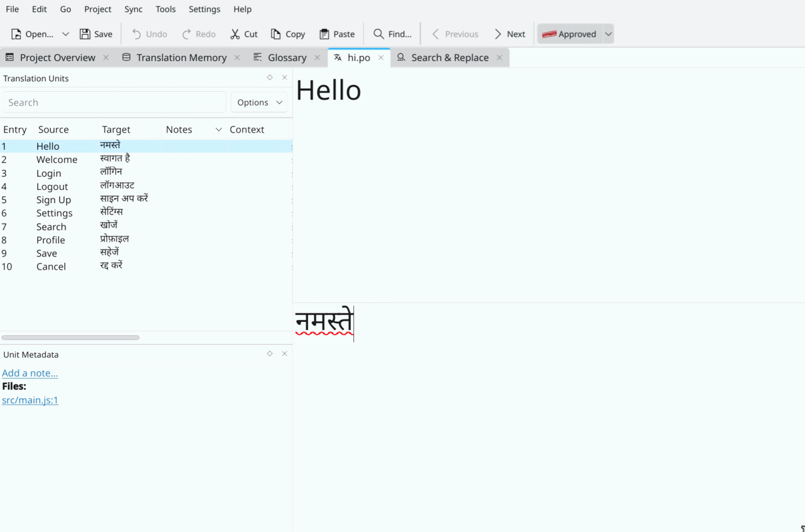Open the src/main.js:1 file link

30,400
